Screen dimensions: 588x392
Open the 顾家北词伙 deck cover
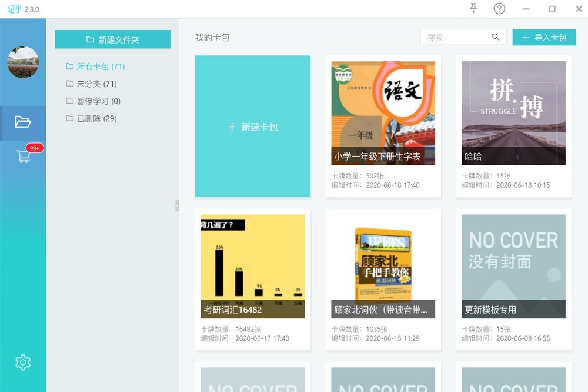383,266
